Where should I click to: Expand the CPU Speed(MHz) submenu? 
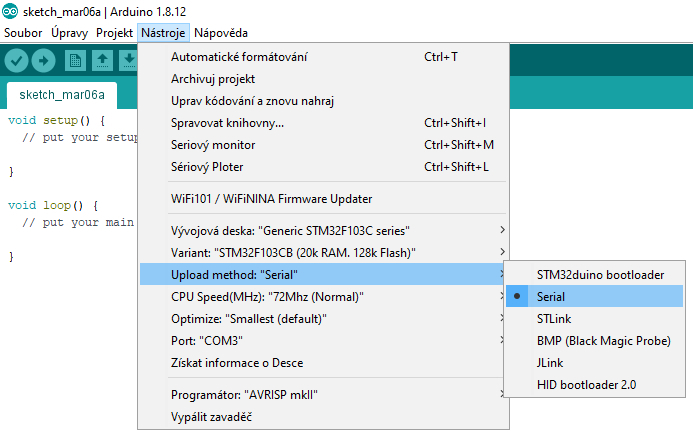(x=324, y=296)
